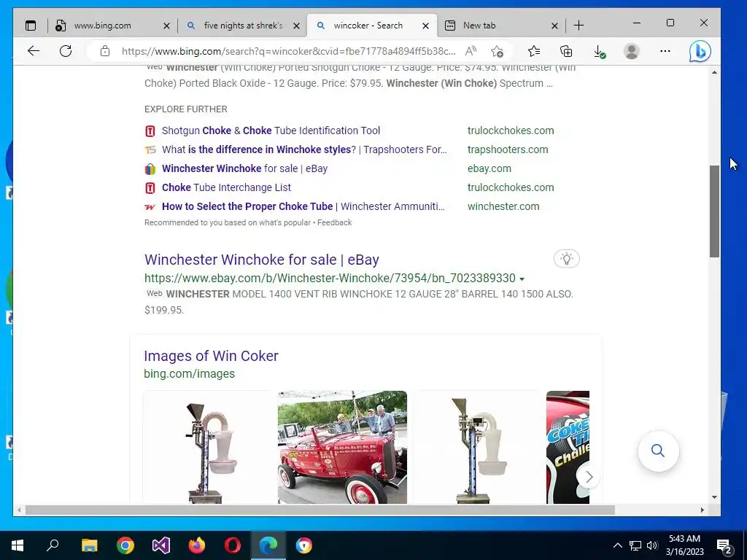
Task: Add this page to favorites star icon
Action: click(497, 51)
